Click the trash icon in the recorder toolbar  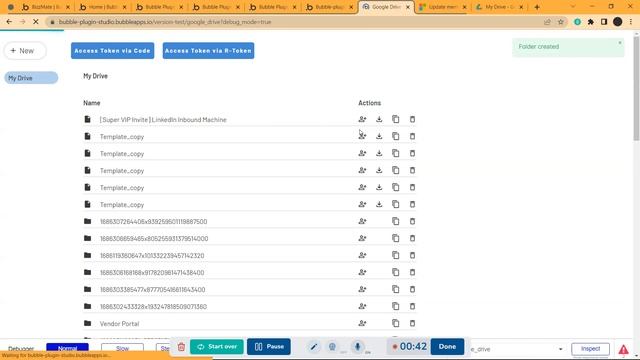(181, 347)
